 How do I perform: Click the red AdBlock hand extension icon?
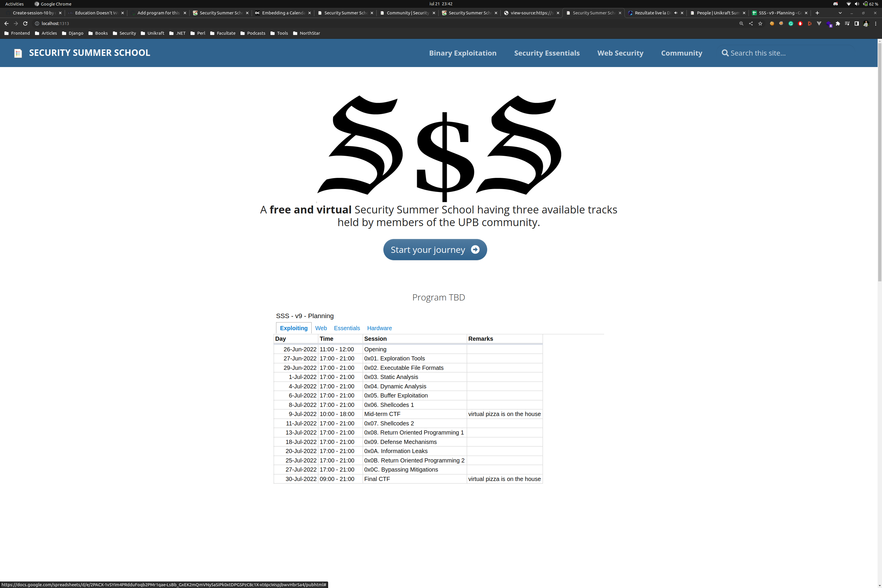800,24
